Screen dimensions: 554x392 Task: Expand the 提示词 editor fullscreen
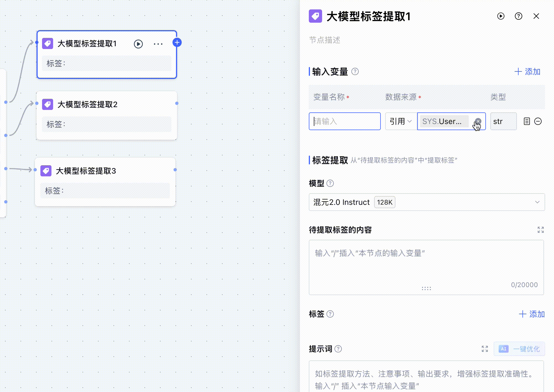coord(485,349)
